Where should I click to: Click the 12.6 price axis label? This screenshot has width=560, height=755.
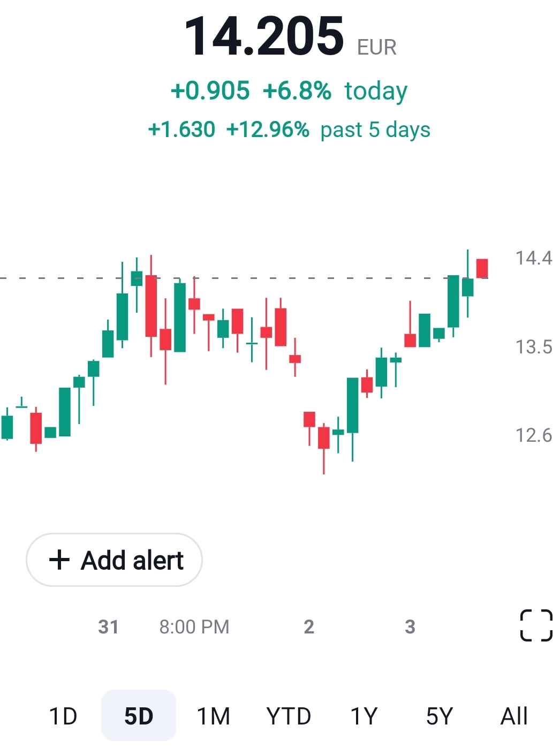(533, 435)
